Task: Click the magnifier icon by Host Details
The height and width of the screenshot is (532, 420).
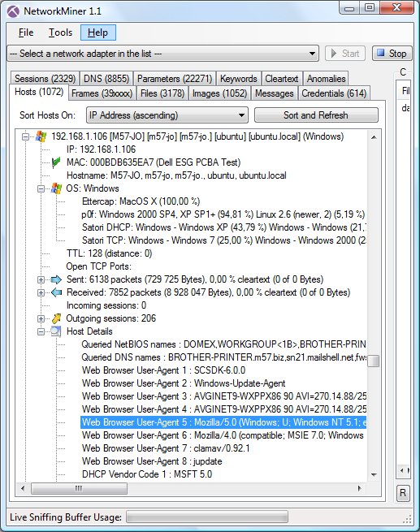Action: pyautogui.click(x=56, y=331)
